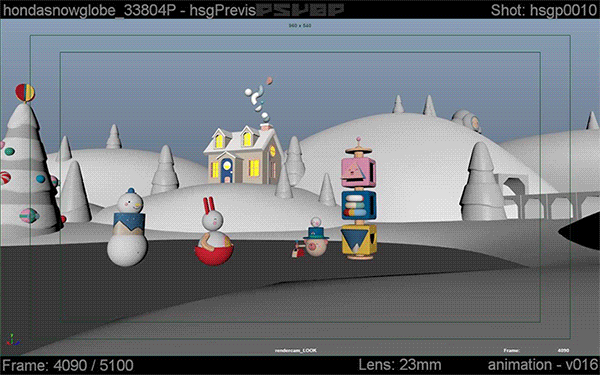
Task: Click the animation - v016 version label
Action: click(543, 364)
